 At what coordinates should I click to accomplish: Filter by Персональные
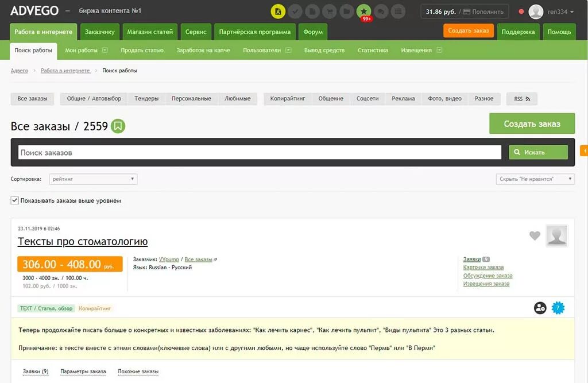pos(191,99)
